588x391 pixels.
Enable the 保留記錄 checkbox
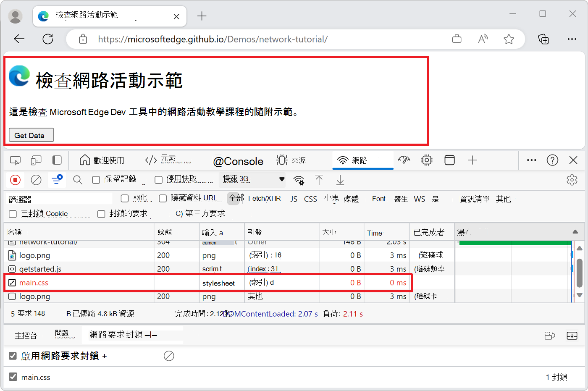click(x=95, y=179)
